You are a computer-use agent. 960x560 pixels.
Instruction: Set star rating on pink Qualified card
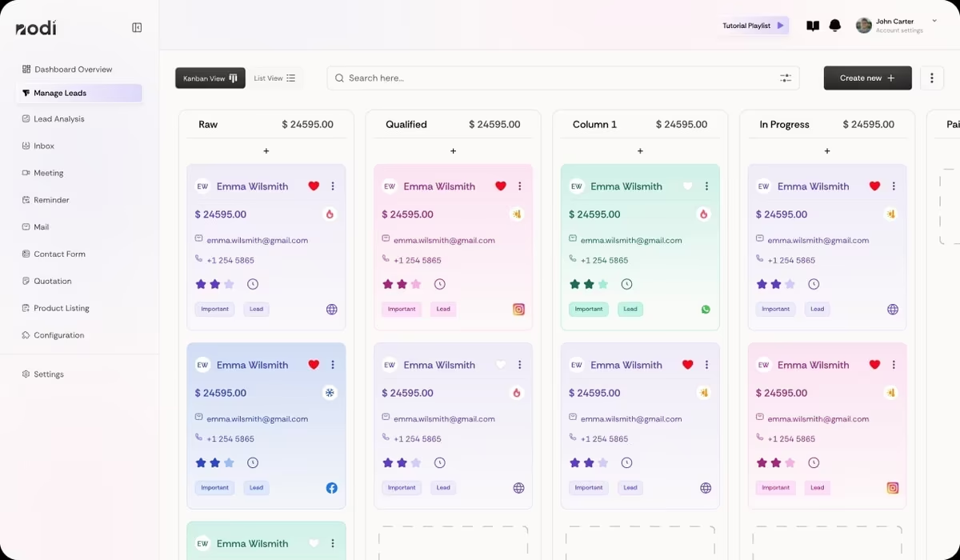pyautogui.click(x=402, y=284)
